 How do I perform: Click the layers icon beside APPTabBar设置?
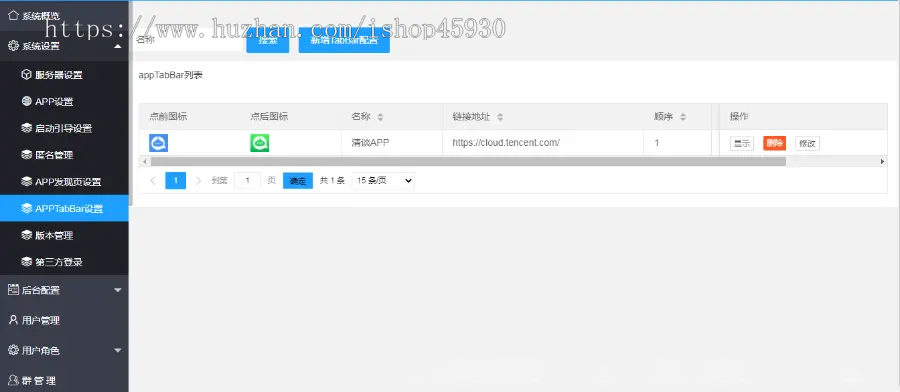pyautogui.click(x=26, y=208)
